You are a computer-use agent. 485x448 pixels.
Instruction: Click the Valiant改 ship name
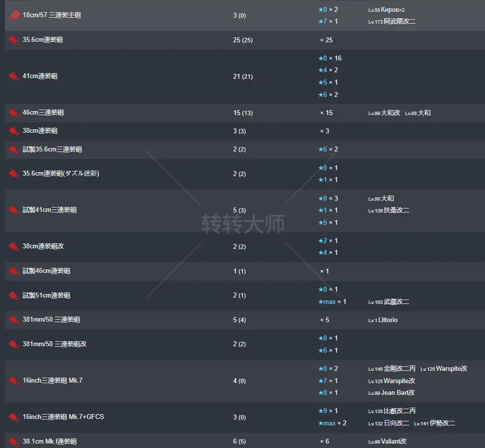point(394,442)
